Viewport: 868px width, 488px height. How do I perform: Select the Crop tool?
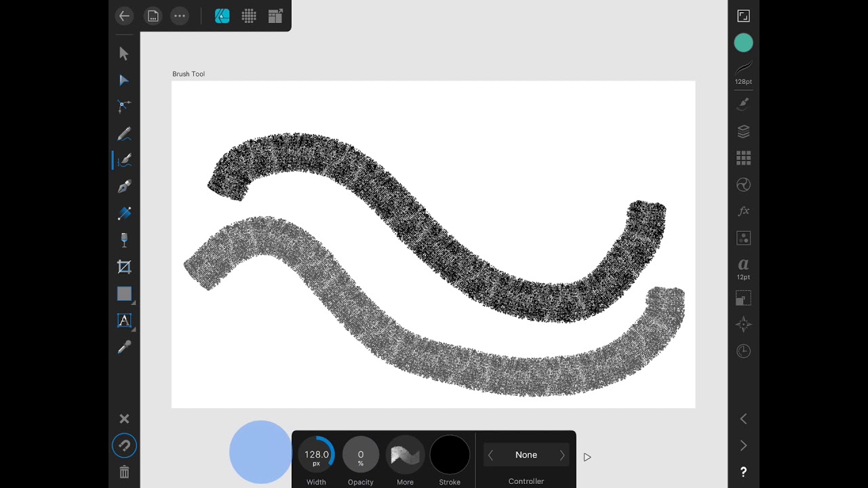tap(124, 267)
